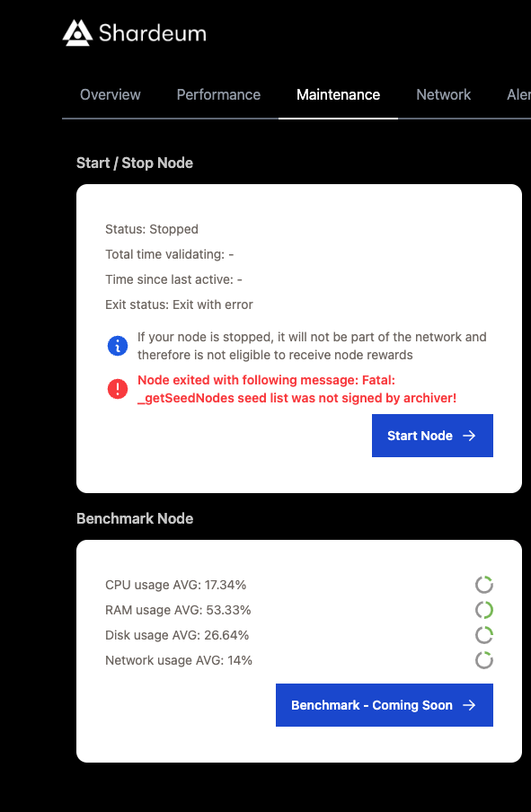Click the blue info icon about node rewards
531x812 pixels.
pos(118,346)
